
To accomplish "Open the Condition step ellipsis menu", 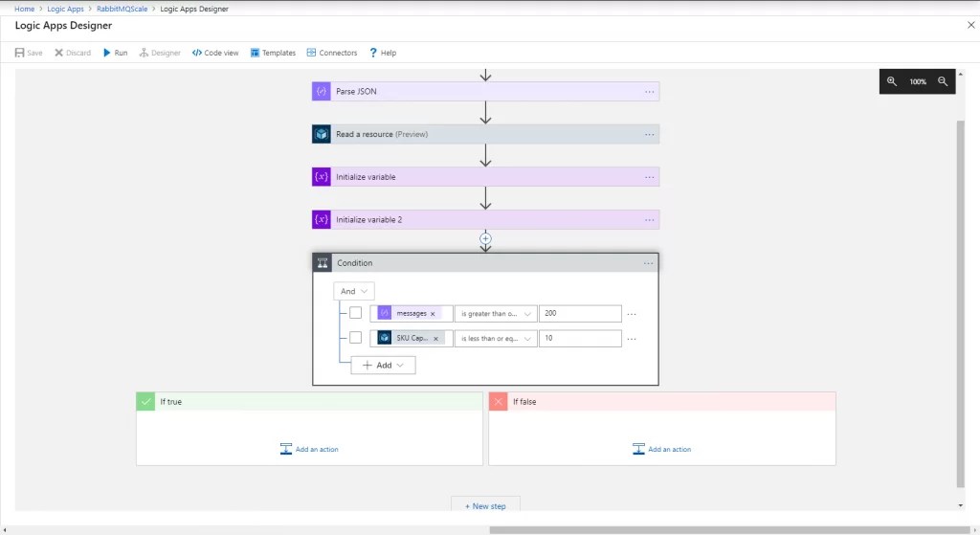I will coord(648,263).
